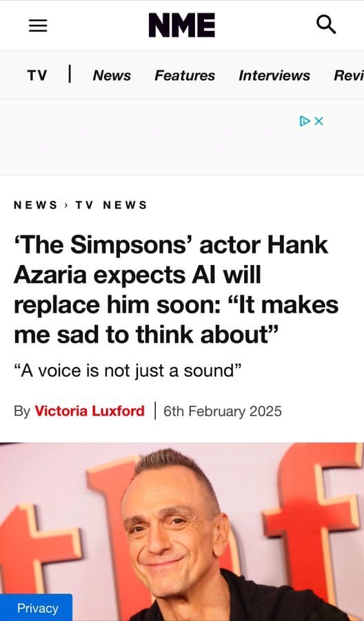Select the partially visible Reviews tab
Screen dimensions: 364x621
[x=349, y=75]
